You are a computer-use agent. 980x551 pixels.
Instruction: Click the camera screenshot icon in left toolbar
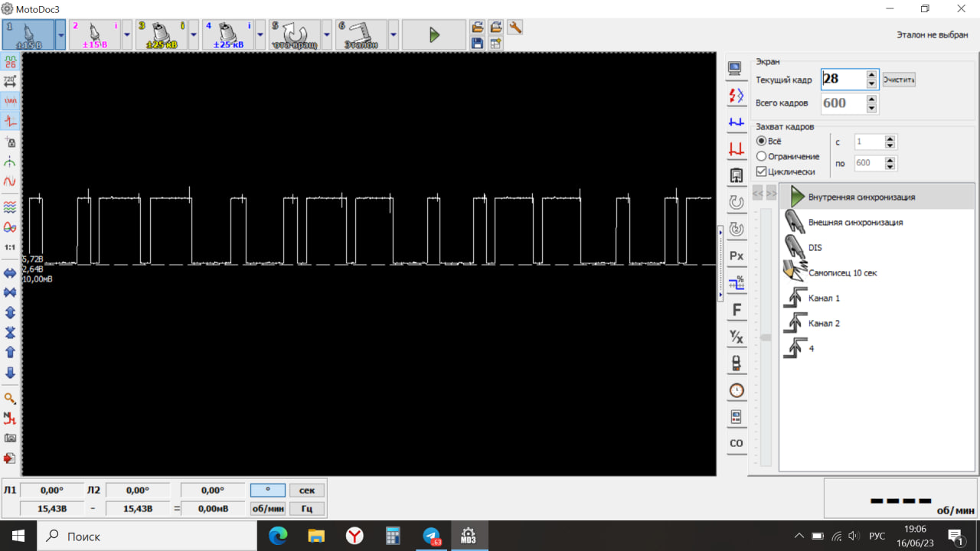point(10,439)
